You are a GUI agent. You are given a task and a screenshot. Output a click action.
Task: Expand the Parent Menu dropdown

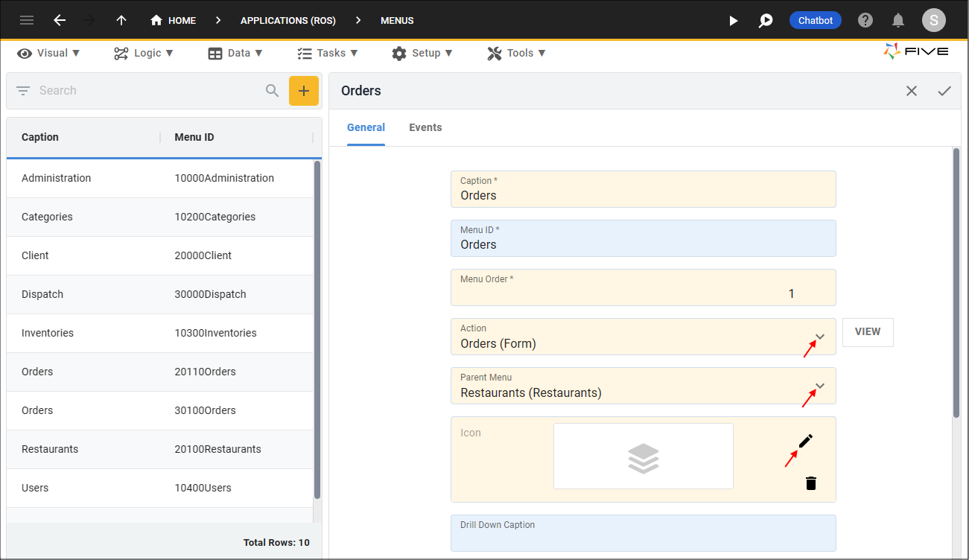[820, 386]
